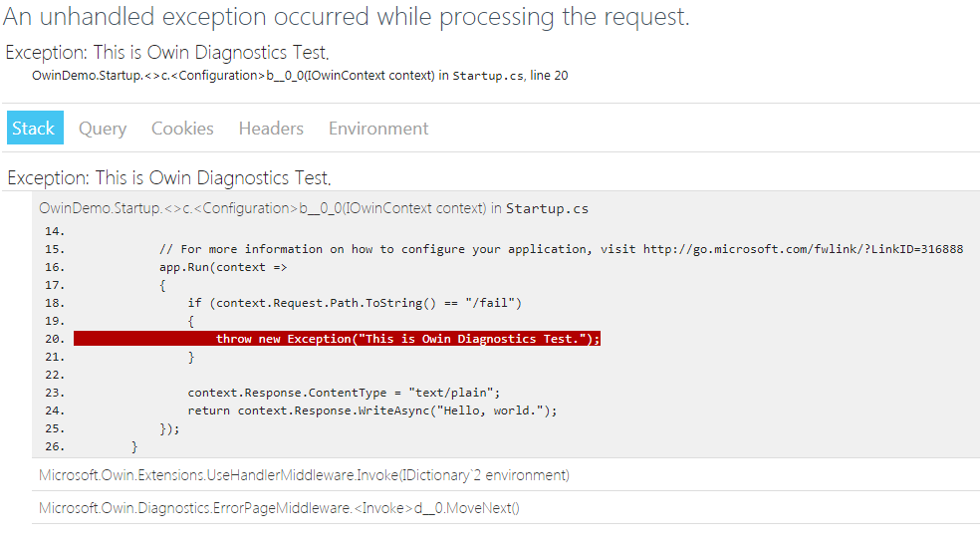Image resolution: width=980 pixels, height=546 pixels.
Task: Click the red highlighted throw statement line
Action: (407, 339)
